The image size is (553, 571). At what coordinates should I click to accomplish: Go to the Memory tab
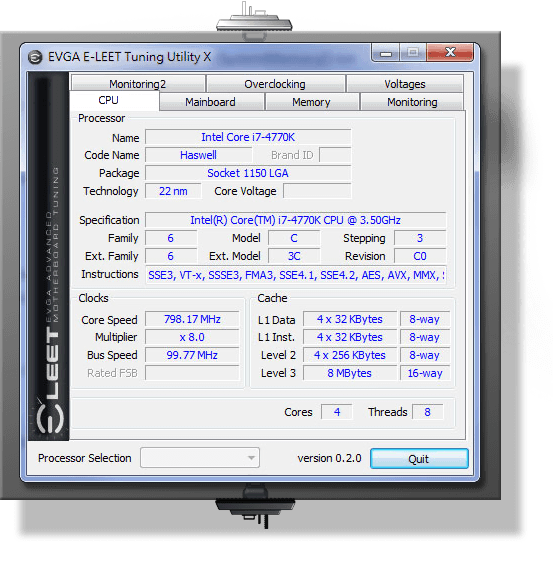tap(311, 102)
